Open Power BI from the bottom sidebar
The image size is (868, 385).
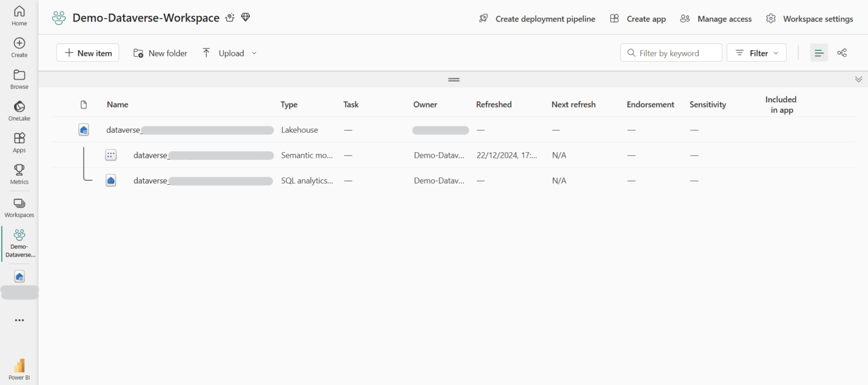19,367
